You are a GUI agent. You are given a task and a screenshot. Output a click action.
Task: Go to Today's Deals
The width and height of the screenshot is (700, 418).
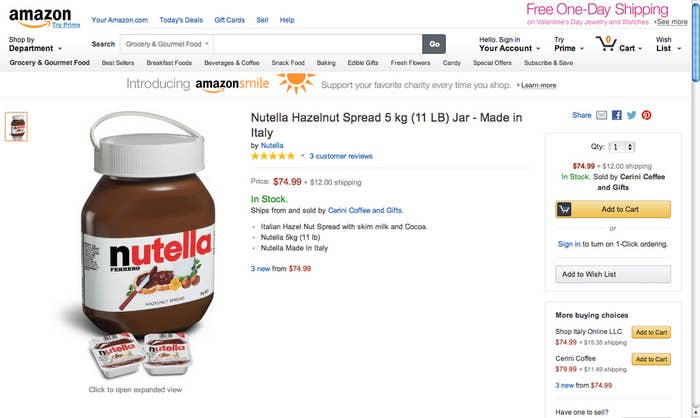181,20
